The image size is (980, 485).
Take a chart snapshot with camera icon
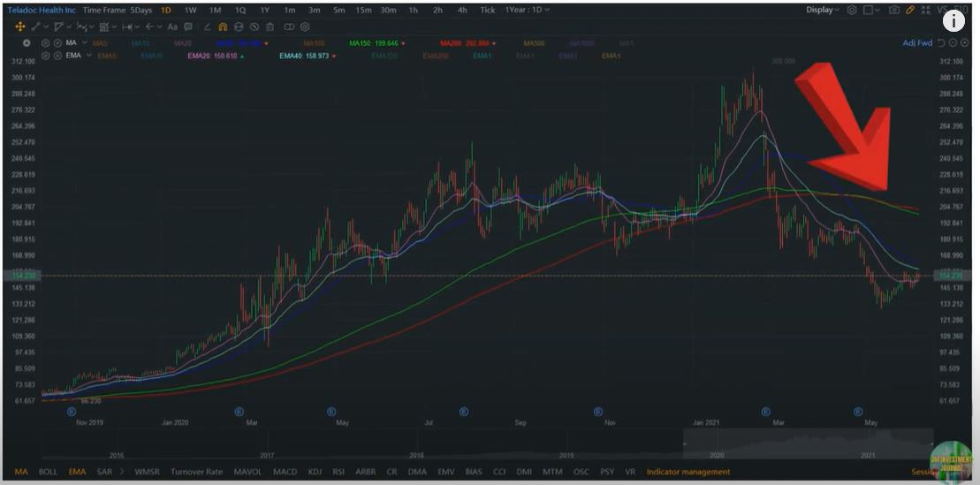894,10
